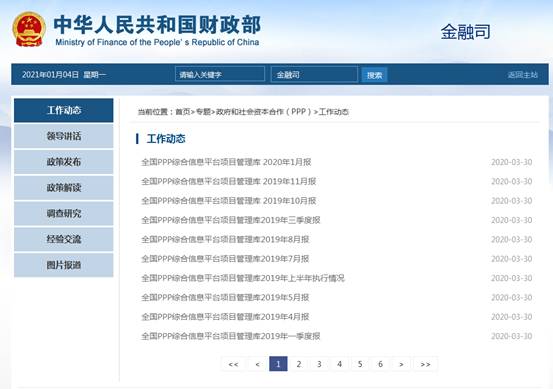This screenshot has width=553, height=389.
Task: Open the 图片报道 sidebar section
Action: tap(64, 265)
